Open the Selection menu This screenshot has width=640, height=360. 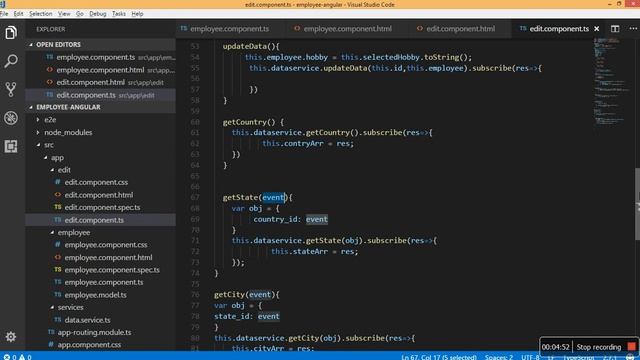tap(40, 14)
